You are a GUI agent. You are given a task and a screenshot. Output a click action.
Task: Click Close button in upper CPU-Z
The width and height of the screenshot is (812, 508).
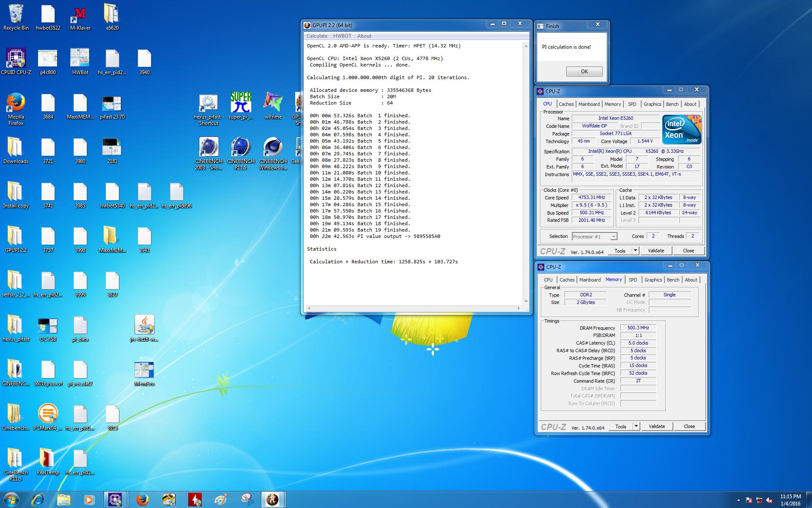click(689, 251)
